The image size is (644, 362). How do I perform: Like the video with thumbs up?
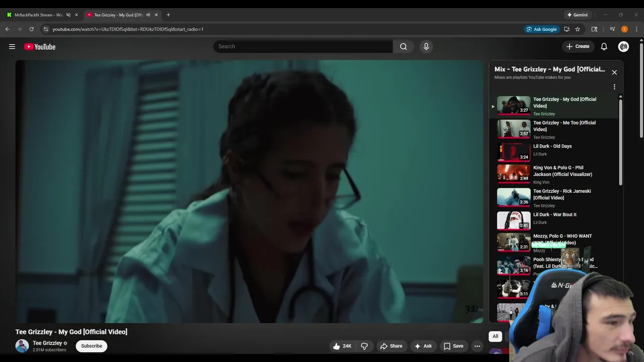(342, 346)
